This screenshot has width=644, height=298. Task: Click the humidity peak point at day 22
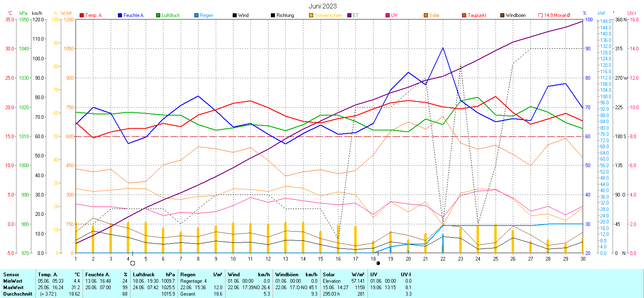(x=443, y=48)
